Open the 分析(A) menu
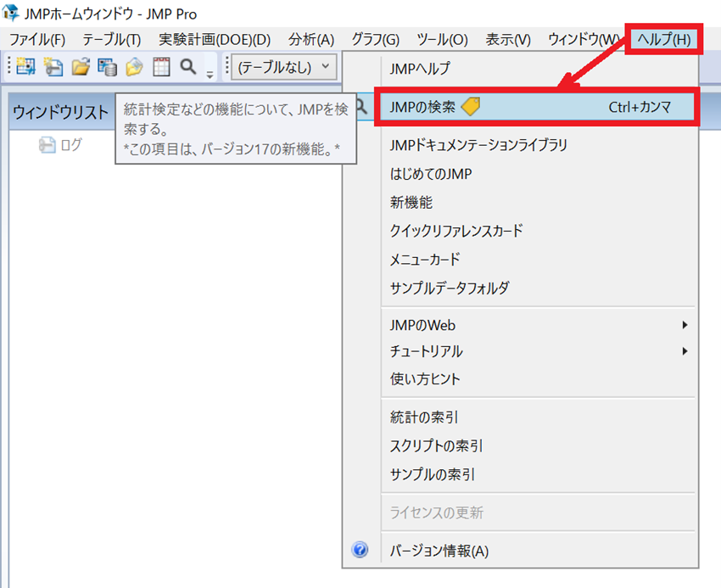721x588 pixels. [311, 39]
